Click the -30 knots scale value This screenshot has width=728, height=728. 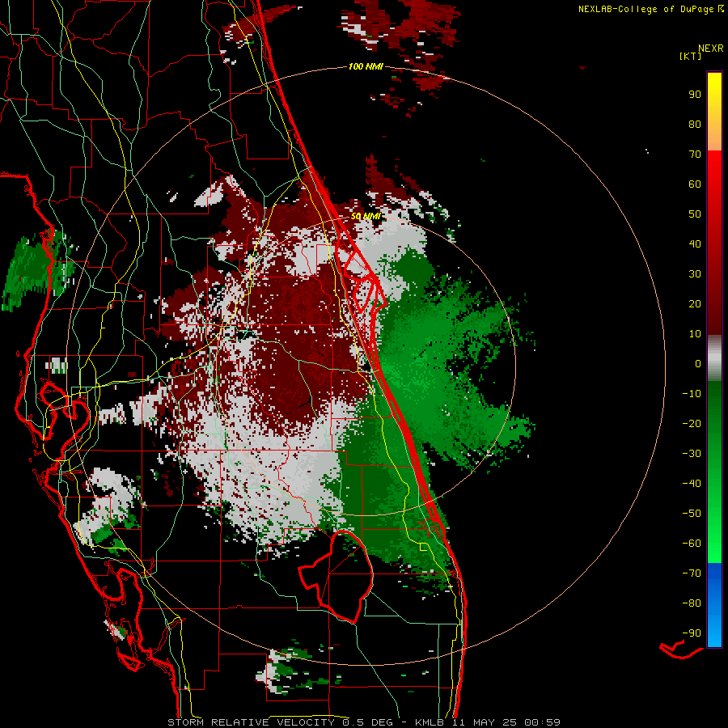(x=692, y=454)
